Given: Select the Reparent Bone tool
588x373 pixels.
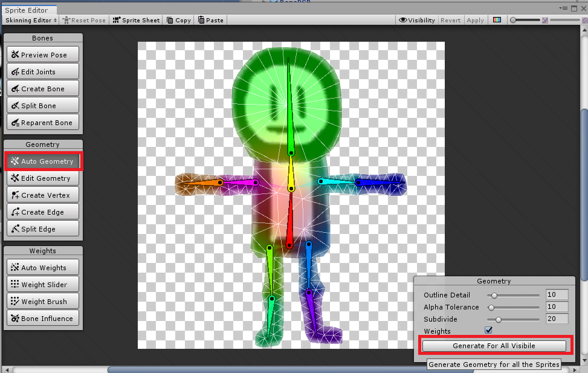Looking at the screenshot, I should [43, 122].
